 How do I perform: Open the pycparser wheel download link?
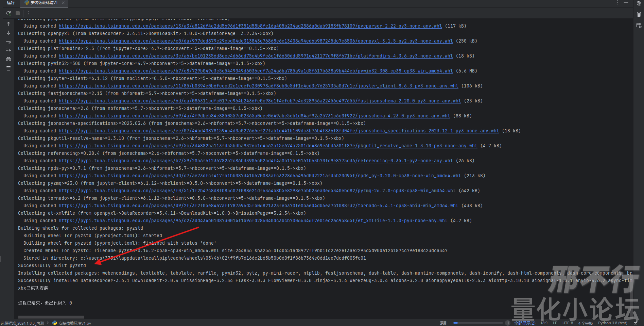(x=250, y=26)
